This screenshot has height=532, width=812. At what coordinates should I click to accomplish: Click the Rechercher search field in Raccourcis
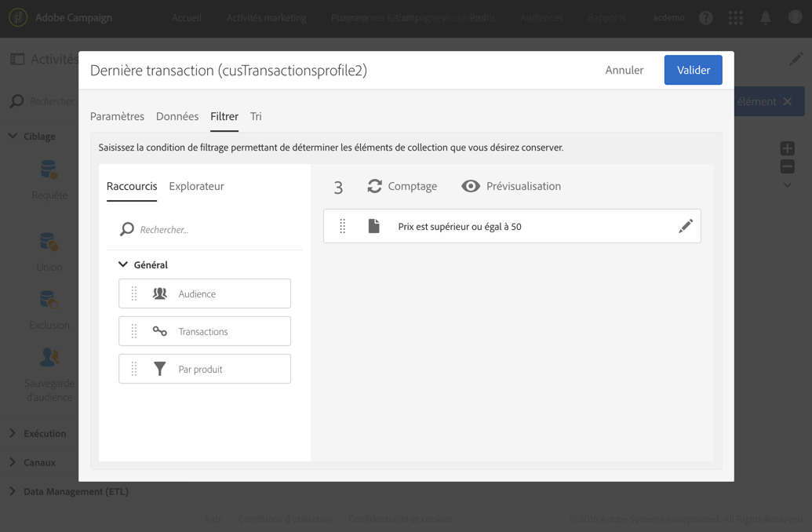pyautogui.click(x=216, y=230)
